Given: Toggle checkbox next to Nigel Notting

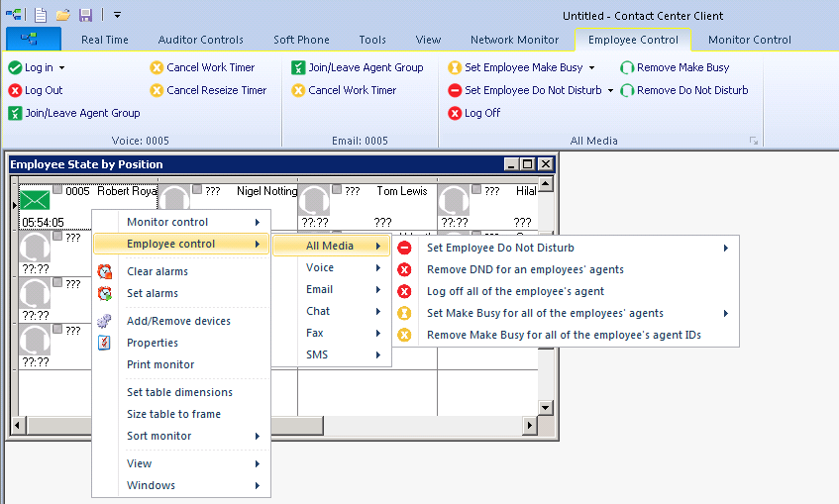Looking at the screenshot, I should (x=197, y=189).
